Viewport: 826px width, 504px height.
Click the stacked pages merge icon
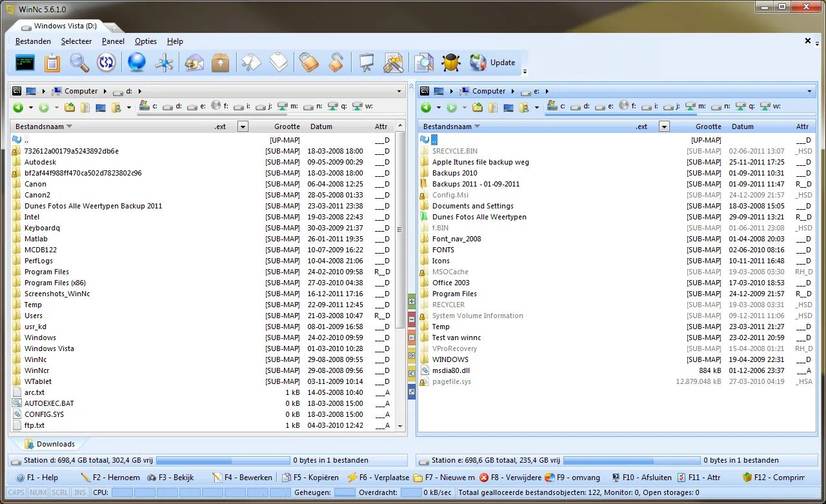(279, 63)
